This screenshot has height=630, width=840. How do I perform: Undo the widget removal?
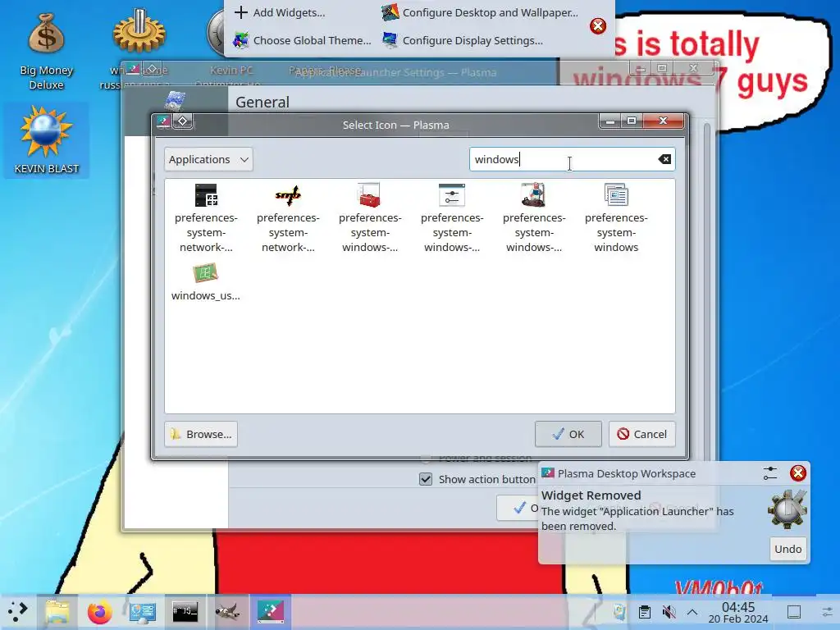click(788, 549)
